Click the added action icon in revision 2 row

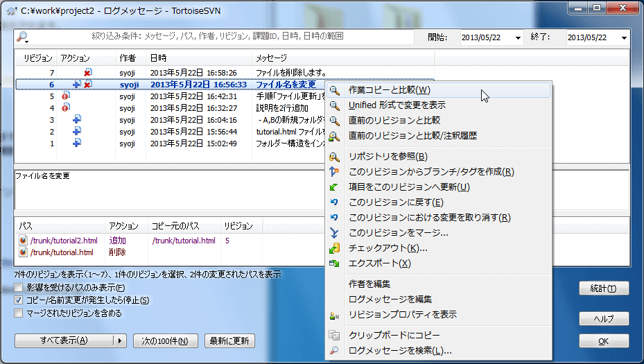coord(77,132)
